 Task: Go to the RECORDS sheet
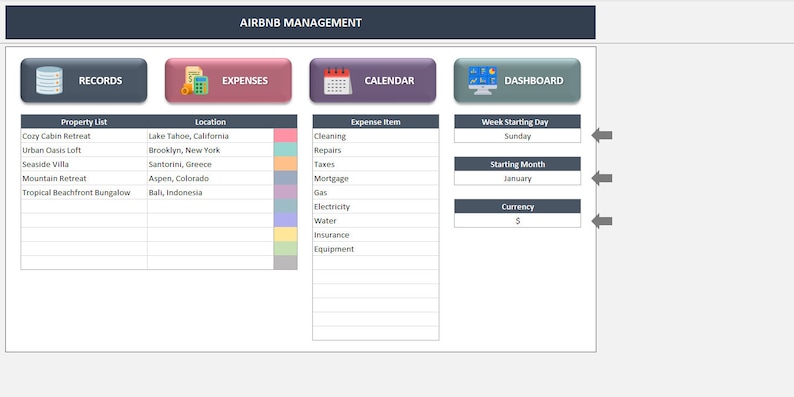[84, 81]
